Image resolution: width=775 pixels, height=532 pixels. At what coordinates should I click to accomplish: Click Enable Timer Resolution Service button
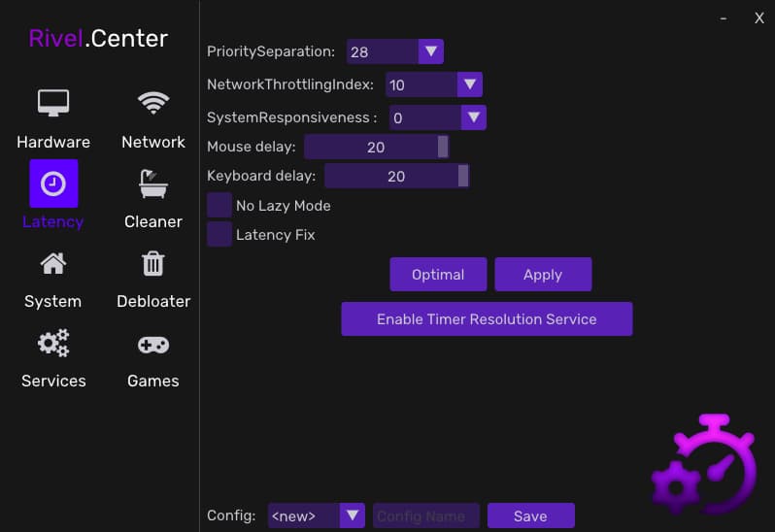(487, 319)
